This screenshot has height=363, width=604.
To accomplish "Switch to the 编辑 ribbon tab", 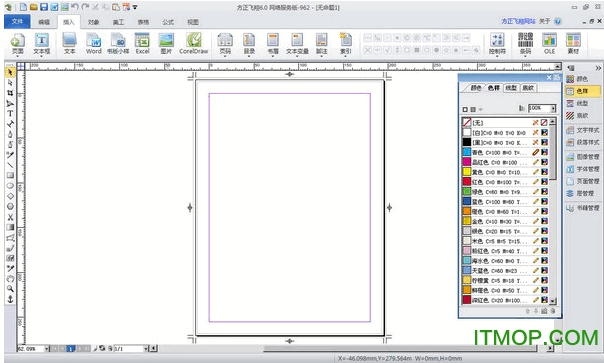I will [x=44, y=22].
